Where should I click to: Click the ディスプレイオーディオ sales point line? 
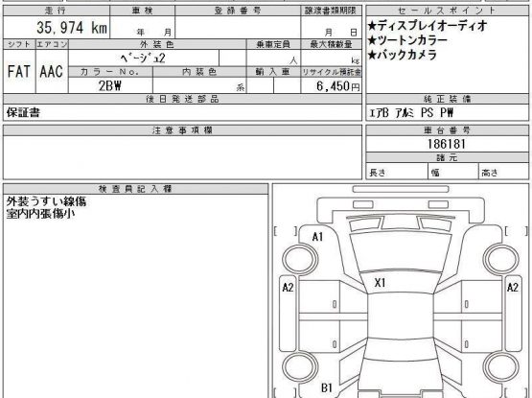click(428, 26)
